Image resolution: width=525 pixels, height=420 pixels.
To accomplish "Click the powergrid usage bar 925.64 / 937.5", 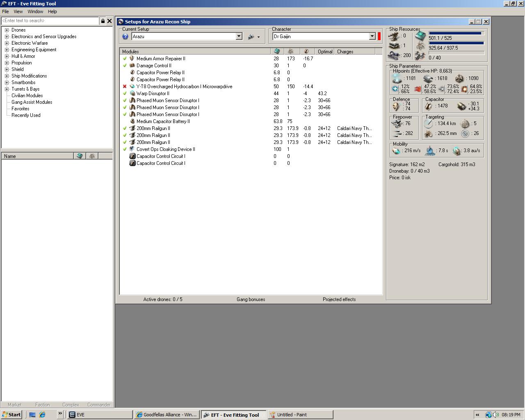I will tap(457, 43).
